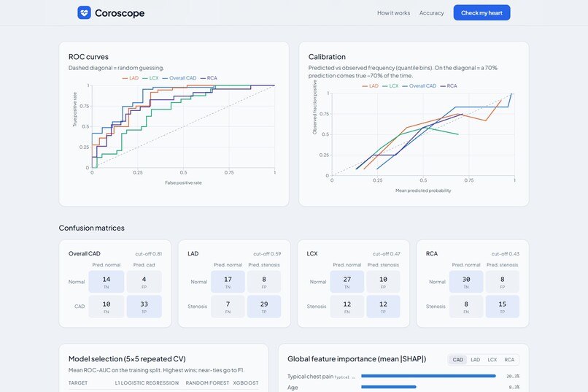The image size is (588, 392).
Task: Click the False positive rate axis label
Action: 183,183
